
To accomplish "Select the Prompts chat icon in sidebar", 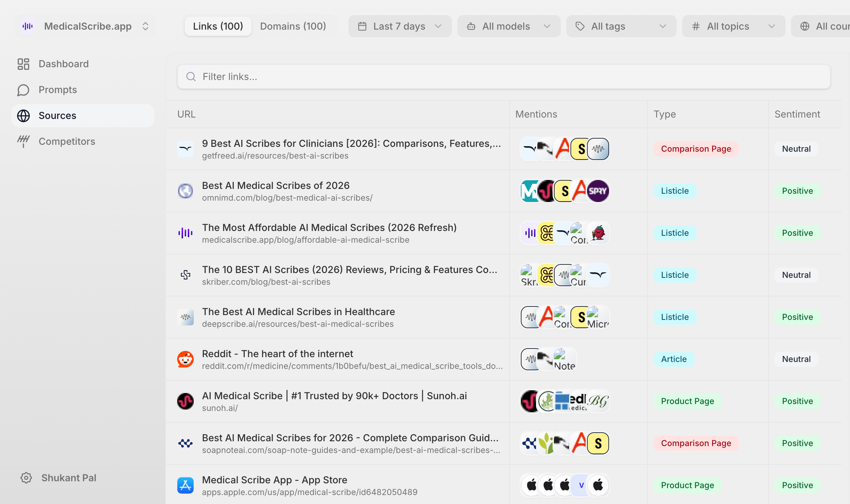I will [x=23, y=90].
